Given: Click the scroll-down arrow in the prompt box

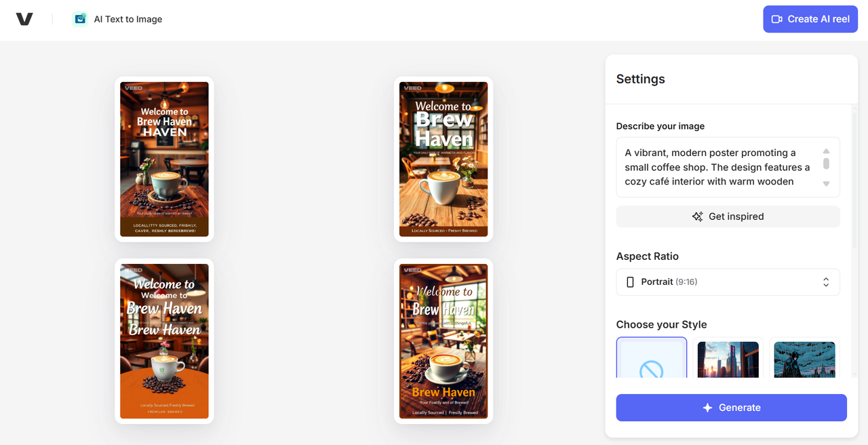Looking at the screenshot, I should point(826,184).
